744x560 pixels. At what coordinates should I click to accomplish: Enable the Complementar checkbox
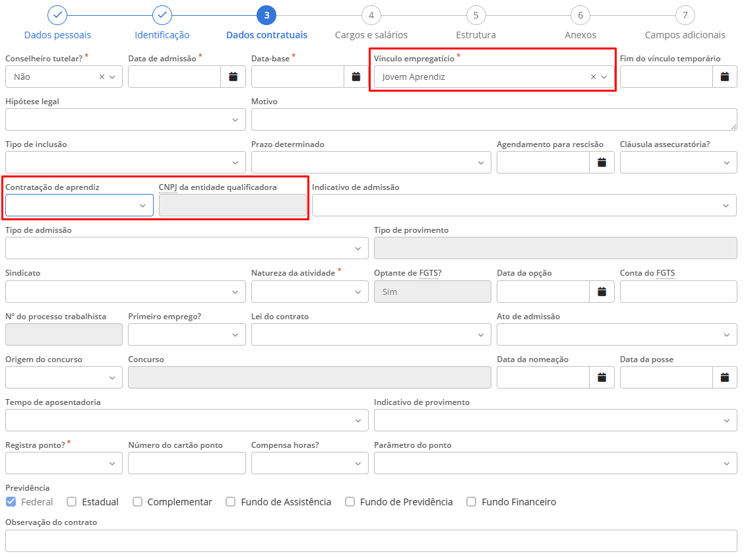pyautogui.click(x=138, y=502)
